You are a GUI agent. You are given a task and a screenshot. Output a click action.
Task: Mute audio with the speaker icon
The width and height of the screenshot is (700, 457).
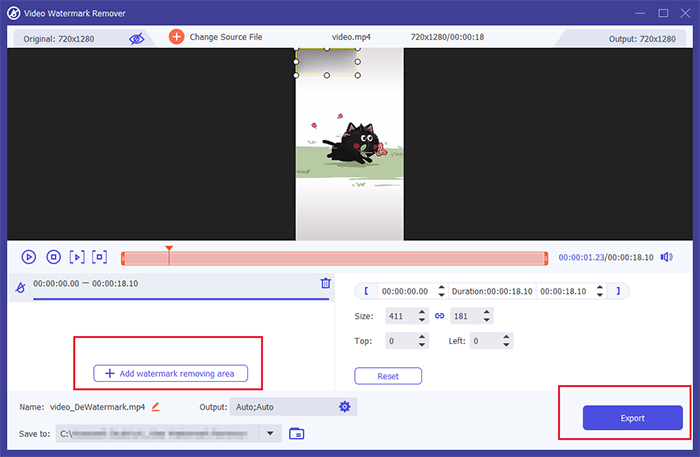[667, 257]
